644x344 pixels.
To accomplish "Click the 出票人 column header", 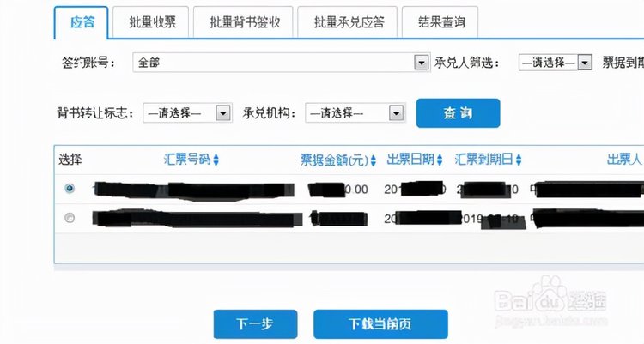I will click(x=624, y=160).
